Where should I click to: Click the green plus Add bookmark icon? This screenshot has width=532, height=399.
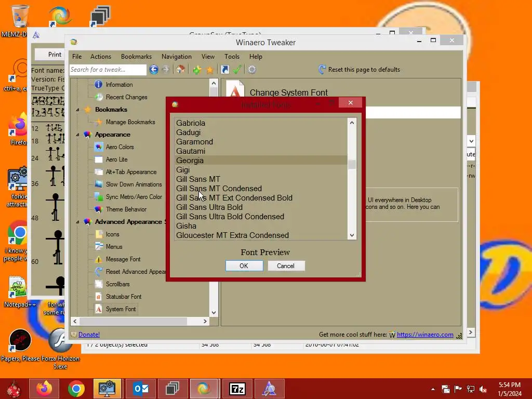tap(197, 70)
